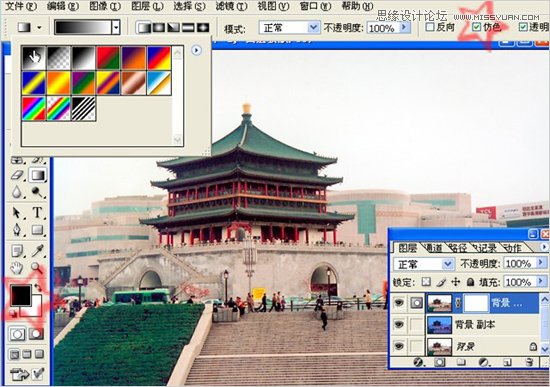The image size is (550, 387).
Task: Swap foreground and background colors
Action: click(x=38, y=287)
